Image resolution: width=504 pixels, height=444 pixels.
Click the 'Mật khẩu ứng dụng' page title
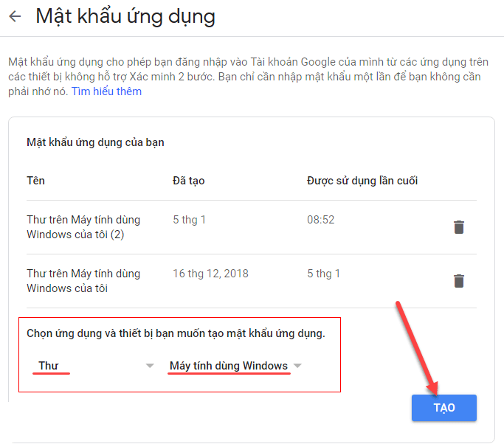[x=125, y=16]
